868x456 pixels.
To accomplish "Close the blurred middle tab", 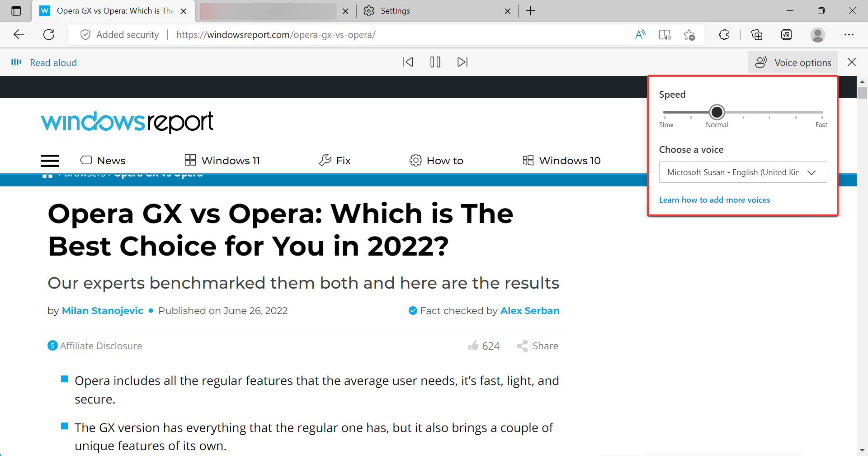I will click(345, 11).
